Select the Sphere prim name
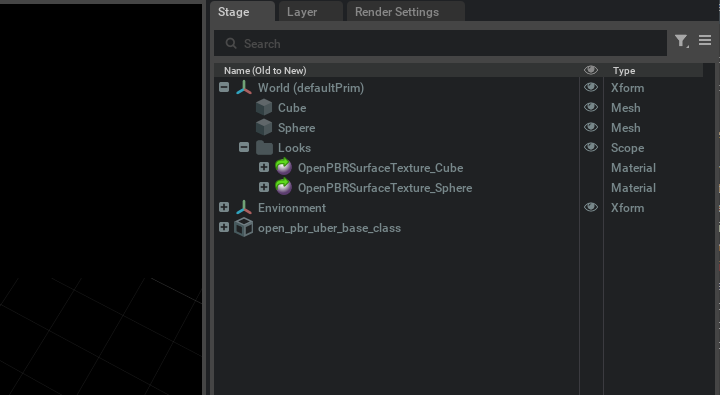 [x=296, y=128]
